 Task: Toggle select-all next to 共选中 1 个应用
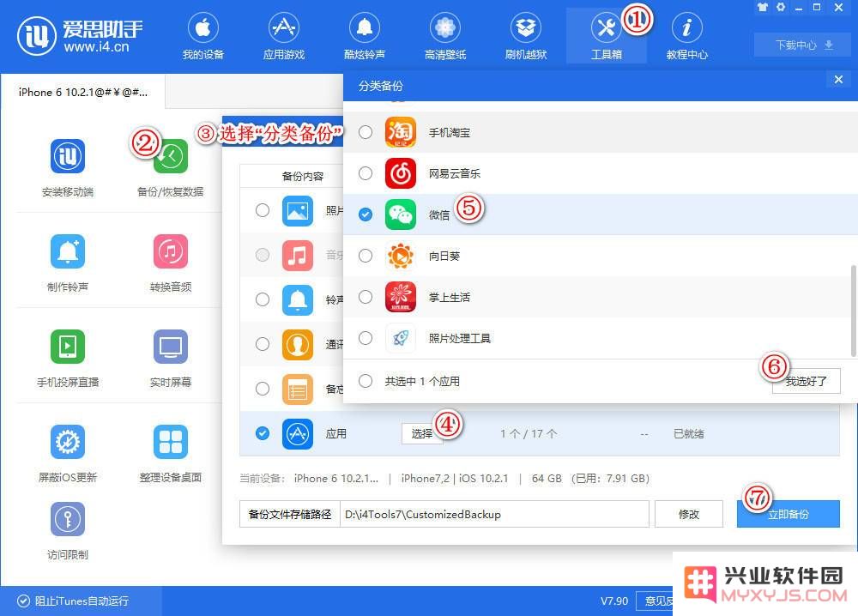(365, 381)
